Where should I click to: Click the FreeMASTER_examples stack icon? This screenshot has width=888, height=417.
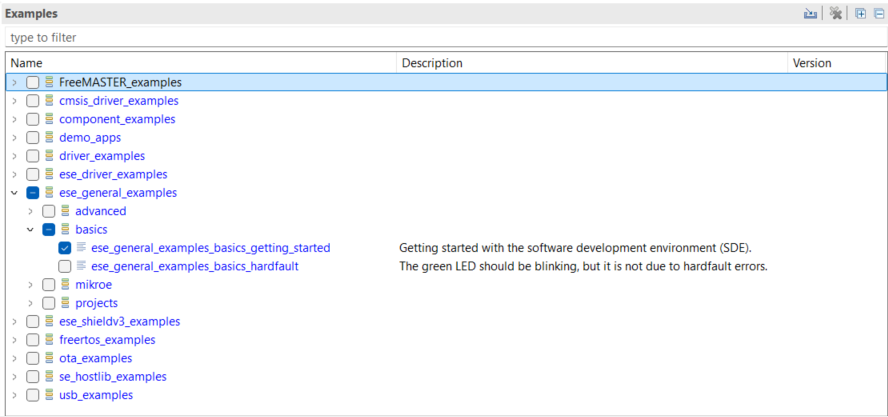[x=49, y=82]
